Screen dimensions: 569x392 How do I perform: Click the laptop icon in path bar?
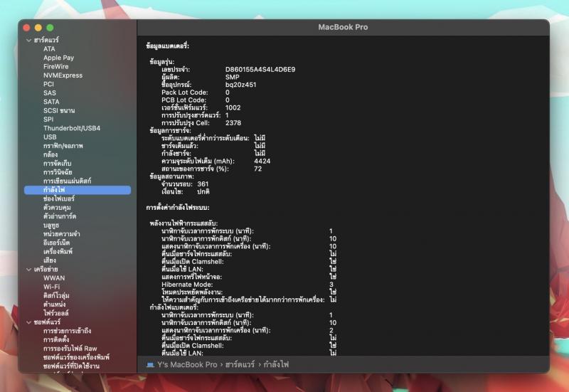click(150, 365)
